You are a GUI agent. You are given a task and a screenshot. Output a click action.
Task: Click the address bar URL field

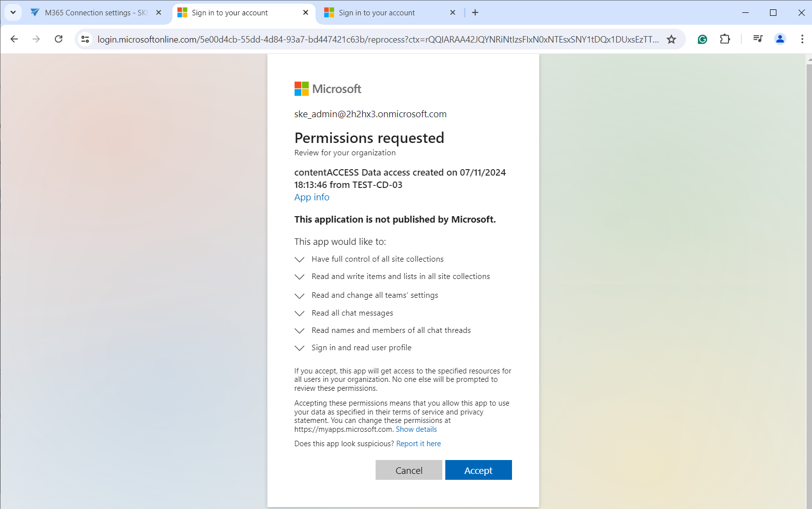pyautogui.click(x=378, y=39)
